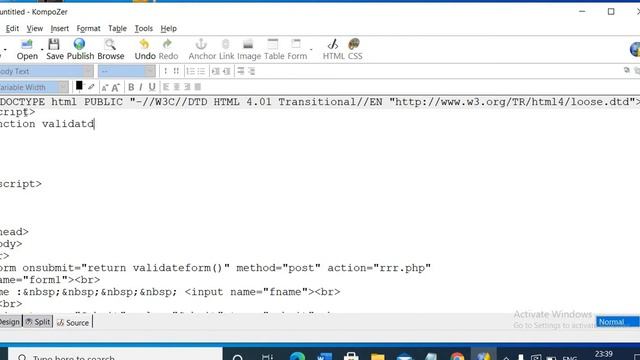Open the Format menu
Viewport: 640px width, 360px height.
(88, 29)
